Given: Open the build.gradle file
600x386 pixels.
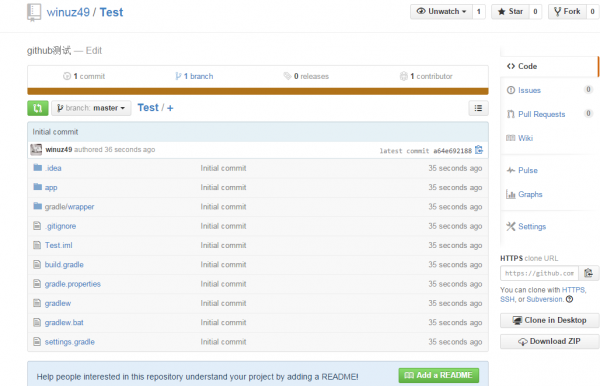Looking at the screenshot, I should (64, 265).
